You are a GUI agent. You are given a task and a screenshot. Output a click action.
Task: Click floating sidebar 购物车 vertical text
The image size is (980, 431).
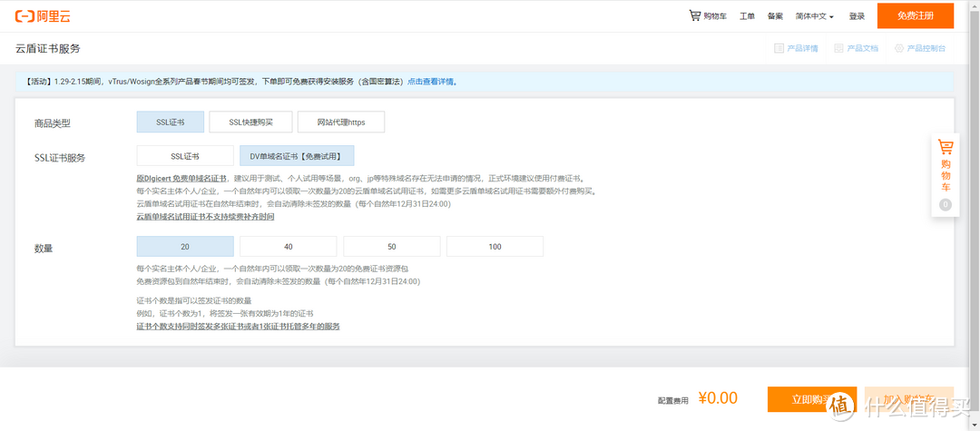[945, 177]
